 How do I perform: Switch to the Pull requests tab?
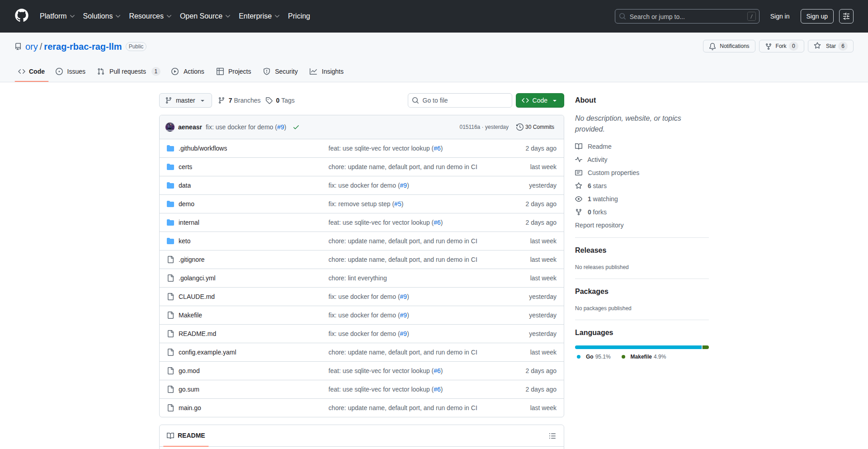pos(127,71)
